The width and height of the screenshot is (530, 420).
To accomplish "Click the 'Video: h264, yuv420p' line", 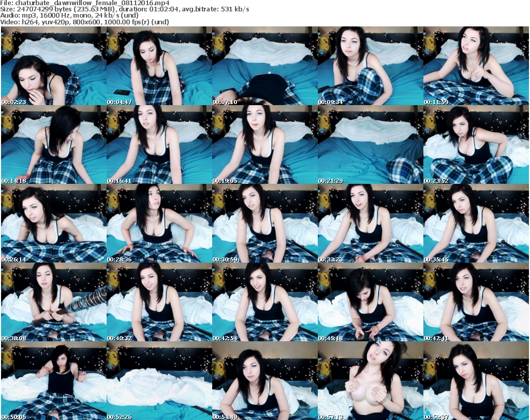I will 84,22.
